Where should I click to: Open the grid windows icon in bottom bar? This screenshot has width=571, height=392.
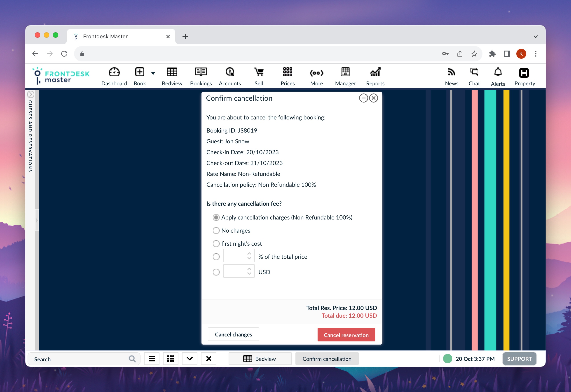171,359
